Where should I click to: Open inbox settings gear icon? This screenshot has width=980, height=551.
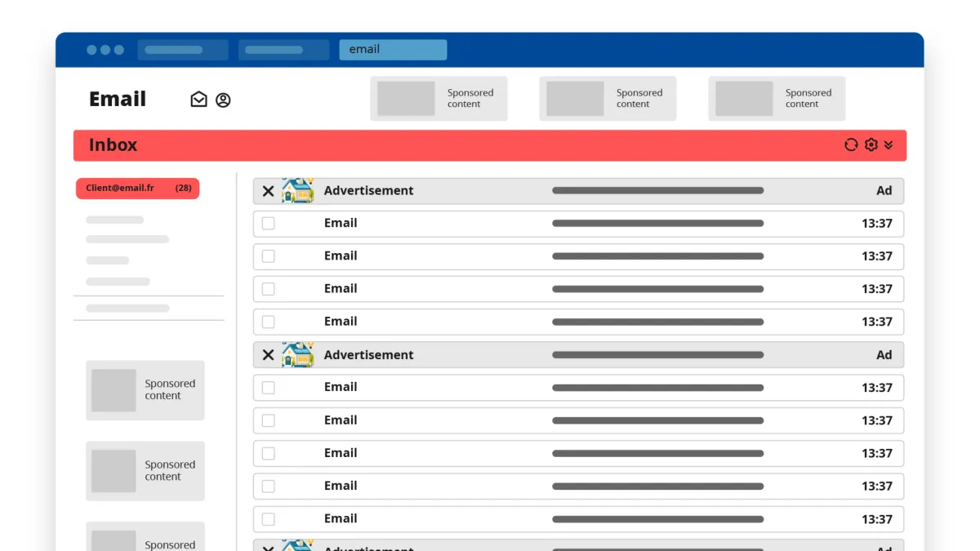(x=871, y=144)
